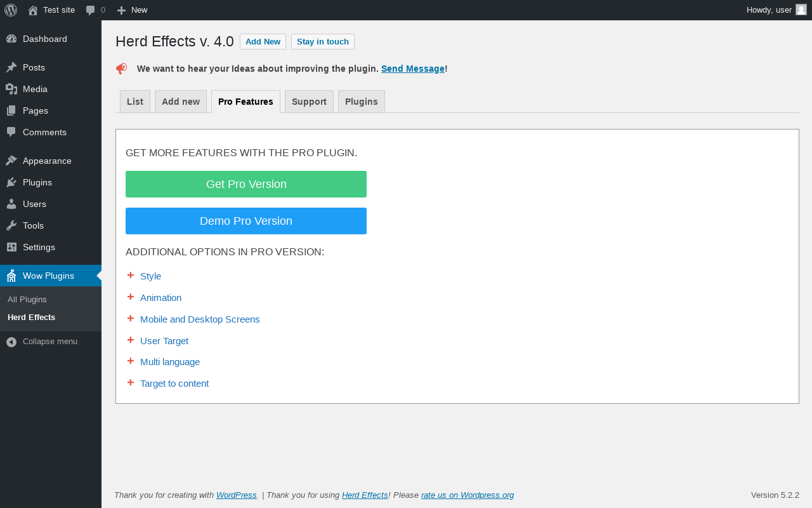Click the red megaphone icon
The height and width of the screenshot is (508, 812).
click(x=121, y=69)
